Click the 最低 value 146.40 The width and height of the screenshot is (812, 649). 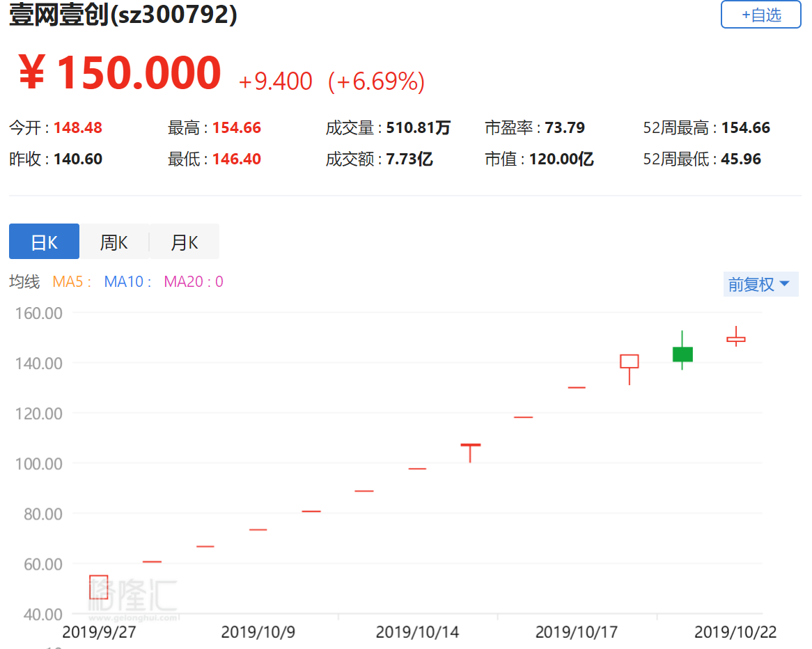pos(237,159)
